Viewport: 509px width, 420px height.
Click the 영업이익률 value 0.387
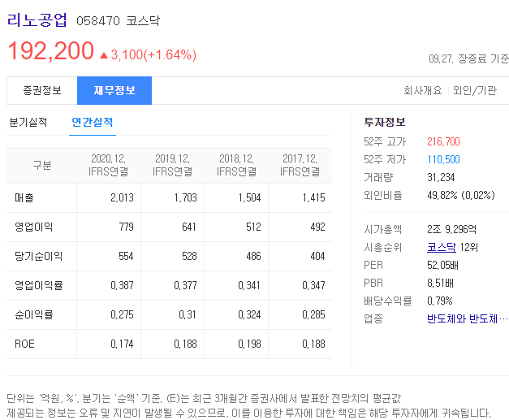[122, 285]
